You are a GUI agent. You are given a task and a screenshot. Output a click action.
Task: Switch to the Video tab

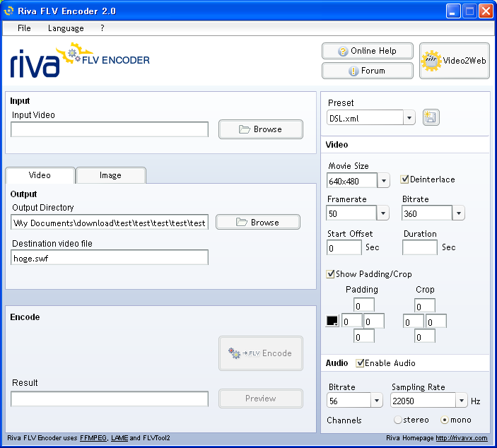(x=40, y=175)
